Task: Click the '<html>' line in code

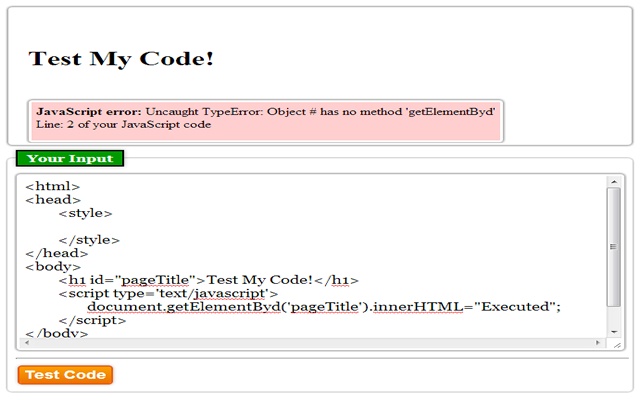Action: (53, 187)
